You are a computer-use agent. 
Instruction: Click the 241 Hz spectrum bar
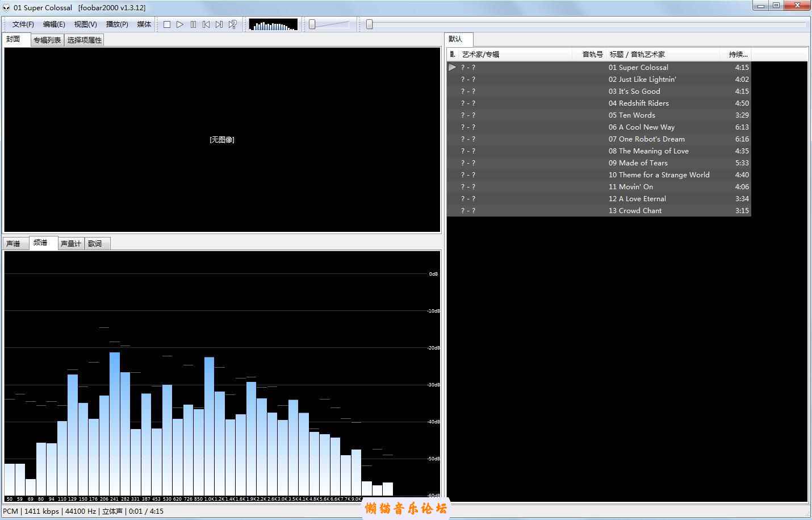coord(115,424)
